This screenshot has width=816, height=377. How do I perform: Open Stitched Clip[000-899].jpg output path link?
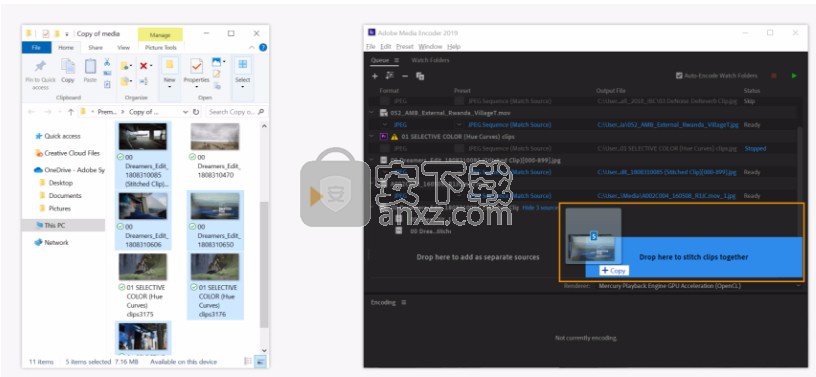668,172
